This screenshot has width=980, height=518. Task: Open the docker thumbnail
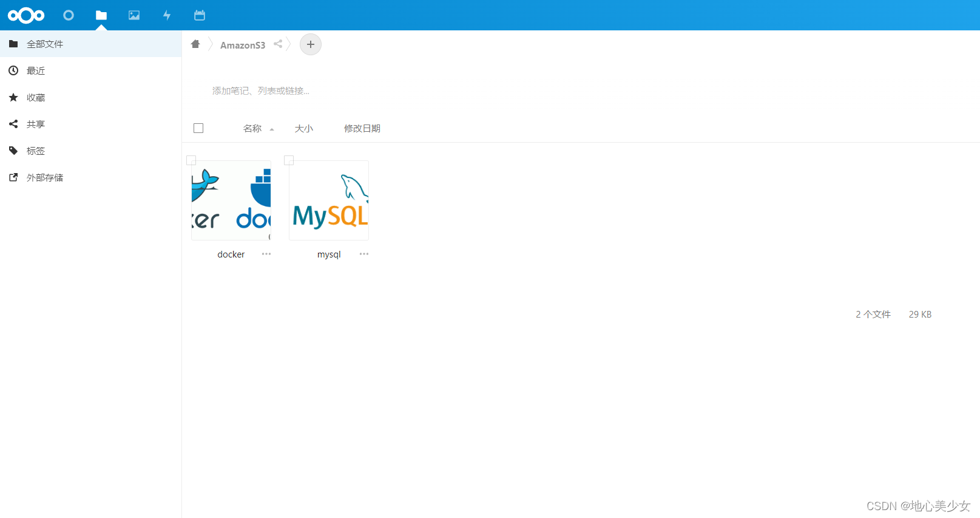pos(231,200)
